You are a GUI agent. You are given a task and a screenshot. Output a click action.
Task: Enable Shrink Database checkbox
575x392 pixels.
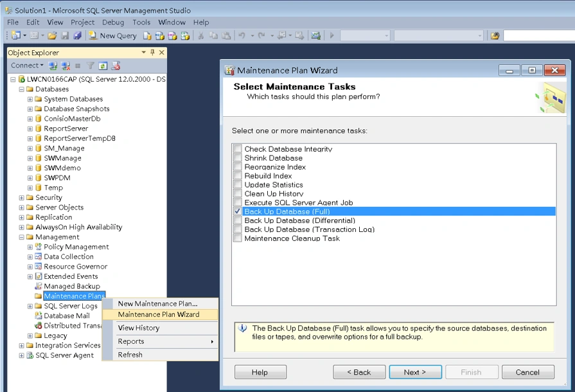pos(238,158)
